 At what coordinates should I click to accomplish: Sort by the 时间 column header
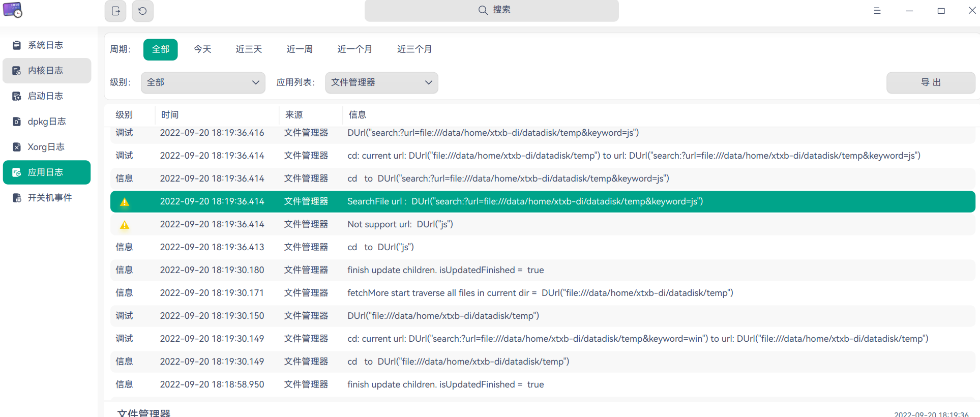170,115
